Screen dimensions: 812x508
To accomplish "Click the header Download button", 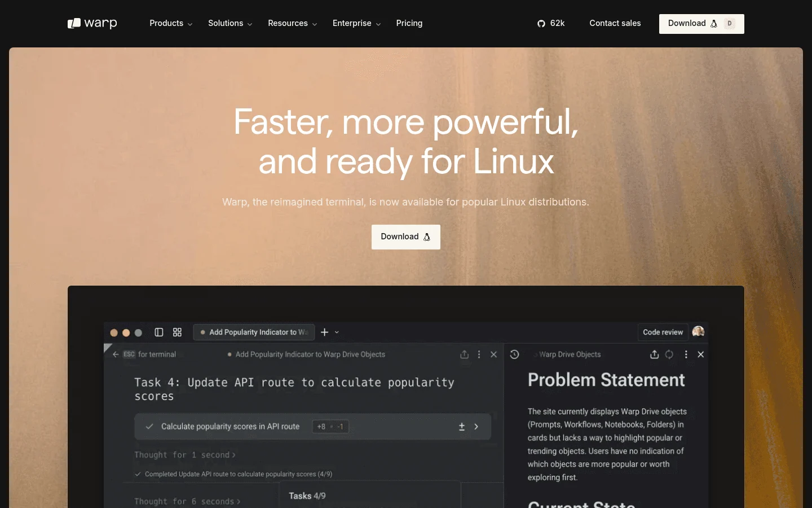I will (x=701, y=24).
